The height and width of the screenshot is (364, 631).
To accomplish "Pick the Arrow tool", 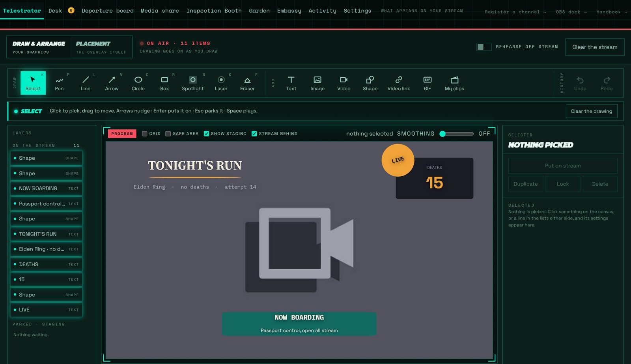I will [x=112, y=83].
